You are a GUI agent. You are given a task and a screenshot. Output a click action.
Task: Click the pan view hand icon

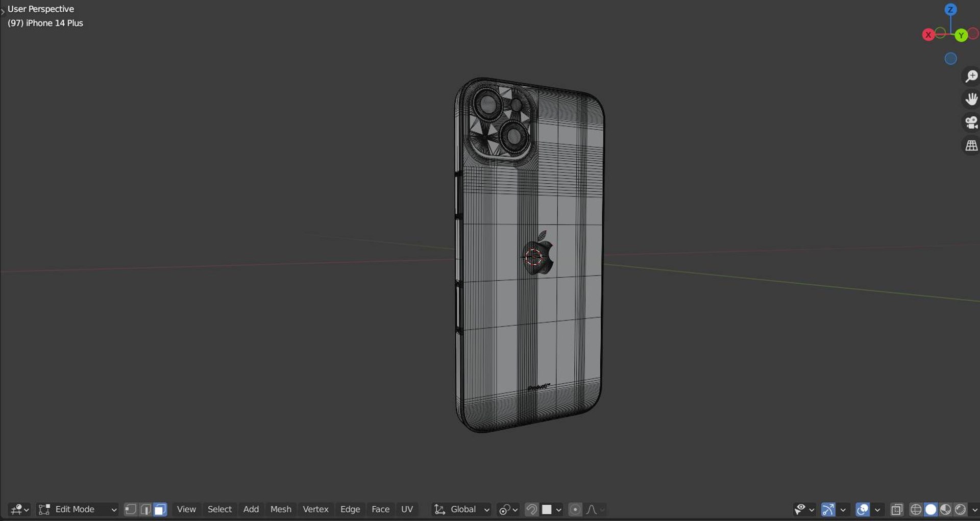(971, 99)
